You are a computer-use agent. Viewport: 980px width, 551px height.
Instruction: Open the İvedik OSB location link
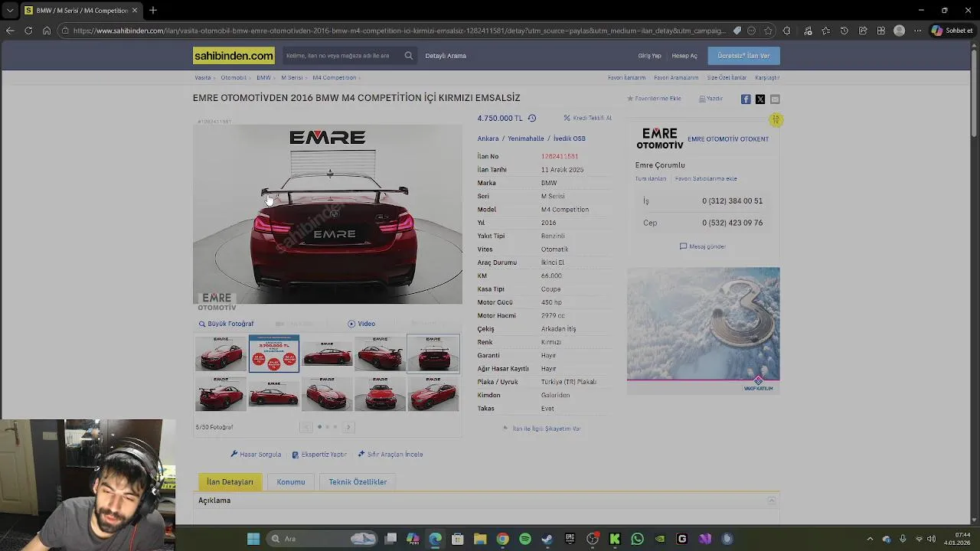pyautogui.click(x=570, y=139)
